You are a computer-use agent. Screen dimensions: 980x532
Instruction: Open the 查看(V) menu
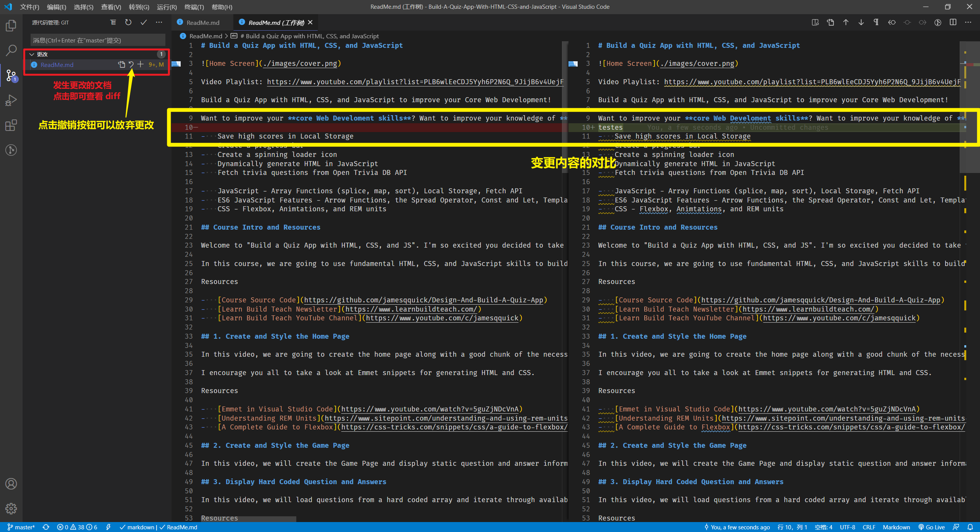[111, 7]
